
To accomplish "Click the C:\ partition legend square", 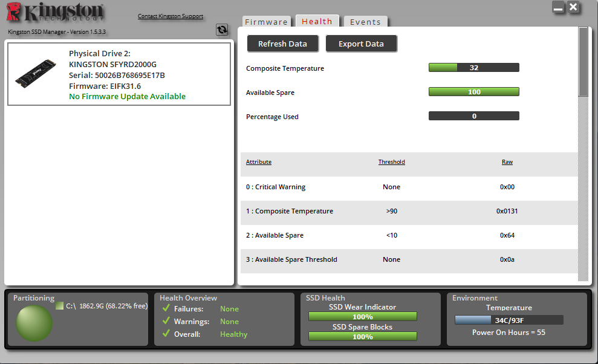I will [x=59, y=305].
